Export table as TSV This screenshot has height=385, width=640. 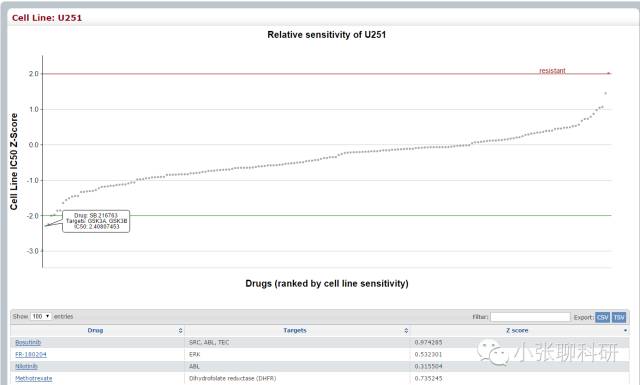pos(619,317)
